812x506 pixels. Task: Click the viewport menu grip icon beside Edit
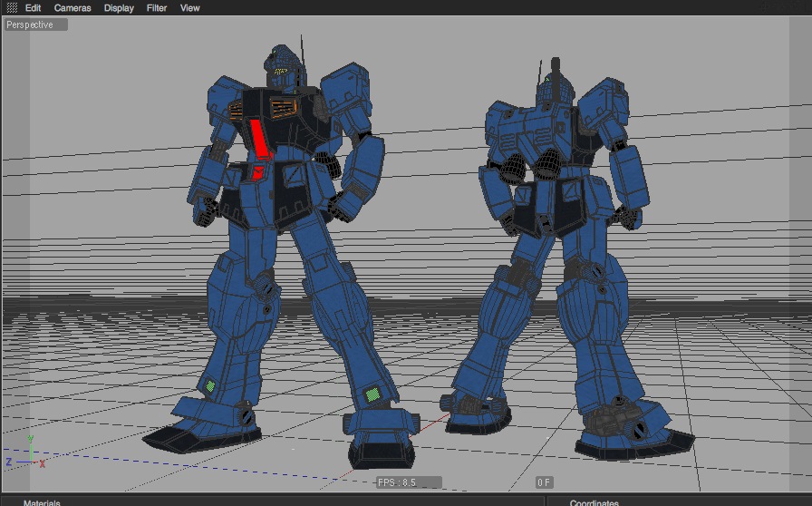coord(12,8)
